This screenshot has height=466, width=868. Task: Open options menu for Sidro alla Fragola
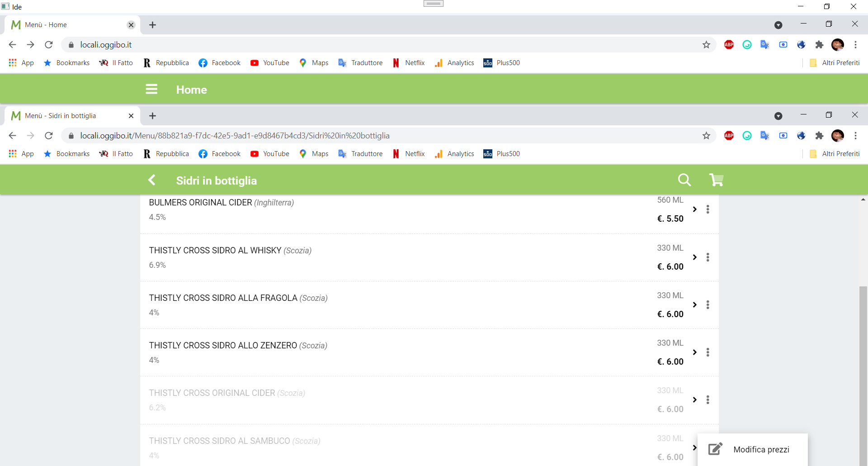click(708, 304)
